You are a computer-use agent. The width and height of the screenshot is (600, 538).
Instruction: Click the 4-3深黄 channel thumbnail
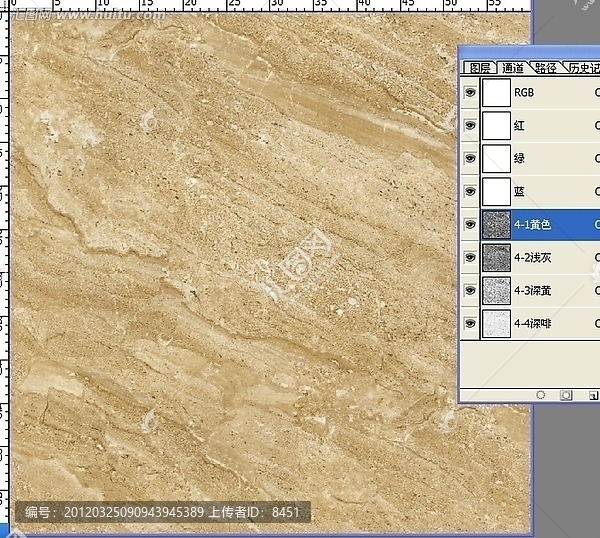point(496,290)
